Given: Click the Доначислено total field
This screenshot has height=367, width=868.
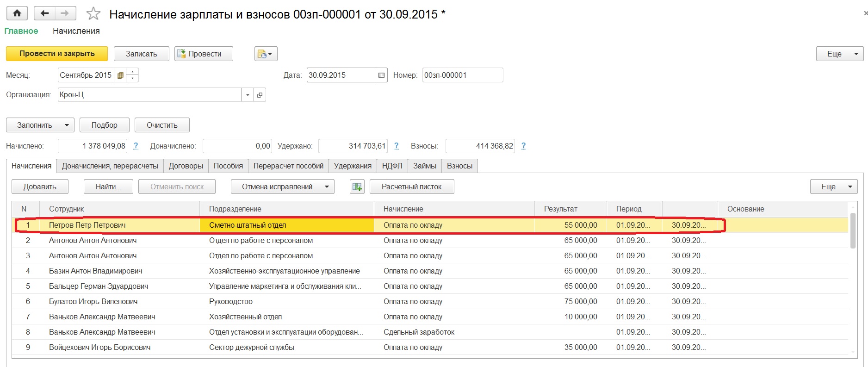Looking at the screenshot, I should click(237, 146).
